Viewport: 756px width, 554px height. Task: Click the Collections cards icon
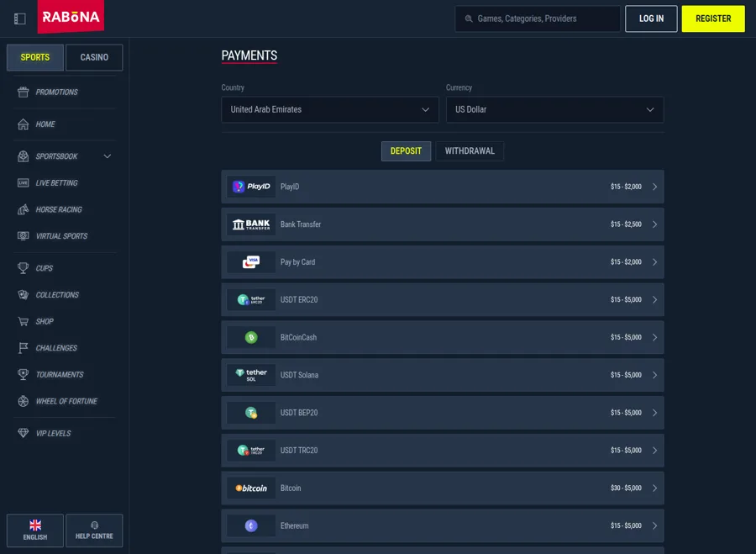pos(24,294)
